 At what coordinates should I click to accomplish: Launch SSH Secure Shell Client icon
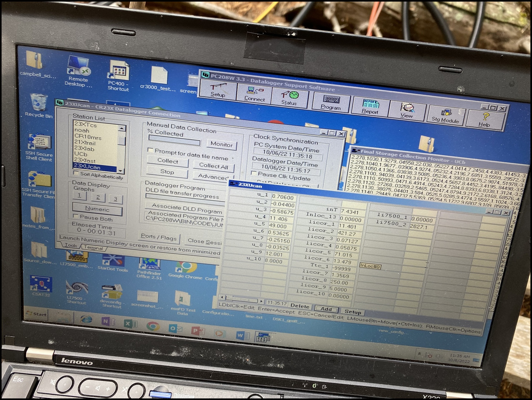39,147
